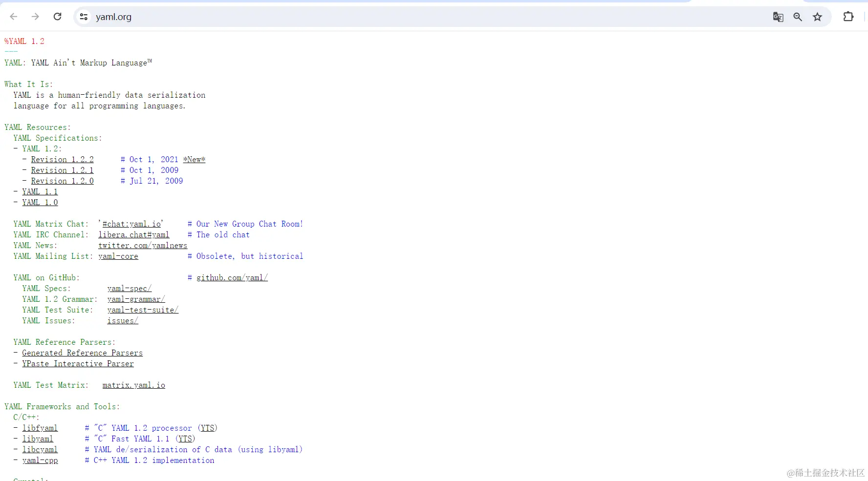Click YTS link on libfyaml row
The image size is (868, 481).
(x=208, y=428)
